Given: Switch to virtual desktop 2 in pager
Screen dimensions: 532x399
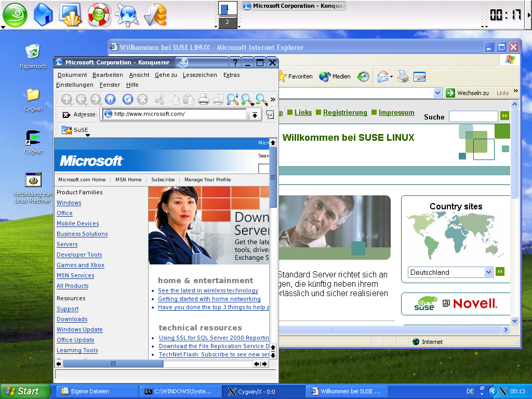Looking at the screenshot, I should [x=227, y=22].
